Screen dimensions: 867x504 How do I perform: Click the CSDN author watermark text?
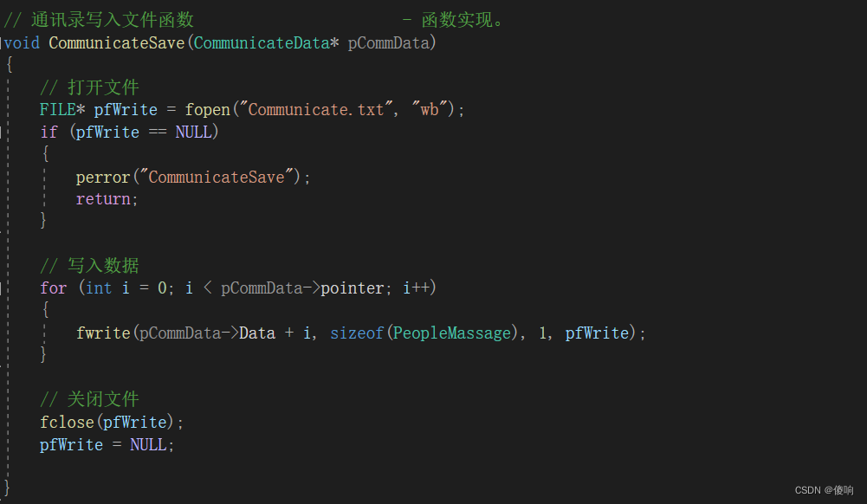pos(824,490)
